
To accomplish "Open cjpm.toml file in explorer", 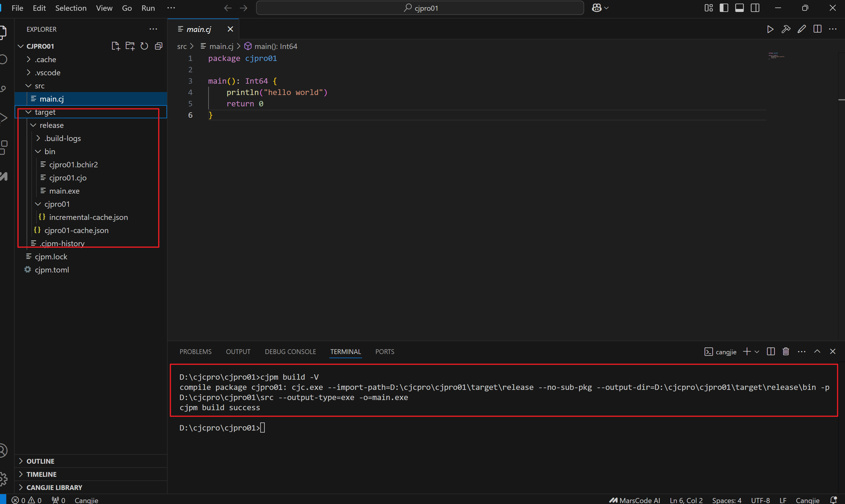I will click(91, 270).
